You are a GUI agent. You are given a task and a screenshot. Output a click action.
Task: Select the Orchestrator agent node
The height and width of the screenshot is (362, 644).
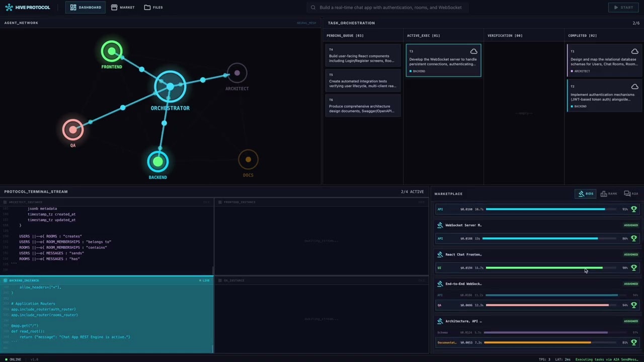pos(170,86)
